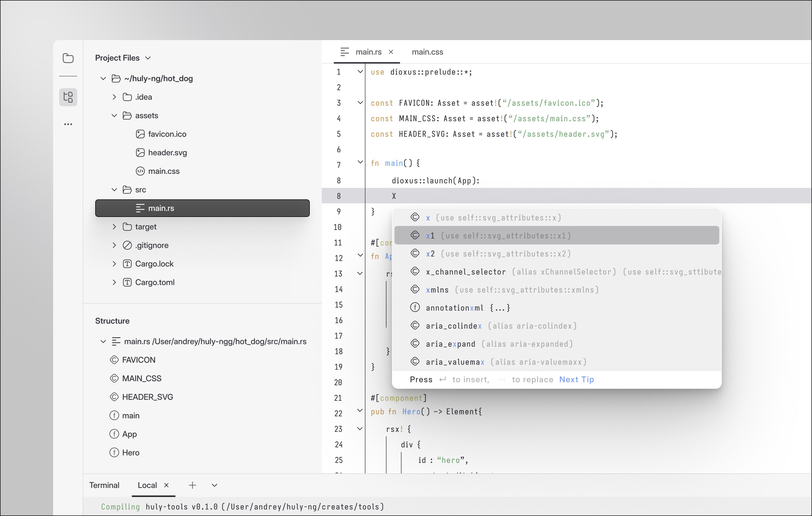Click the Next Tip link
This screenshot has width=812, height=516.
[x=576, y=379]
